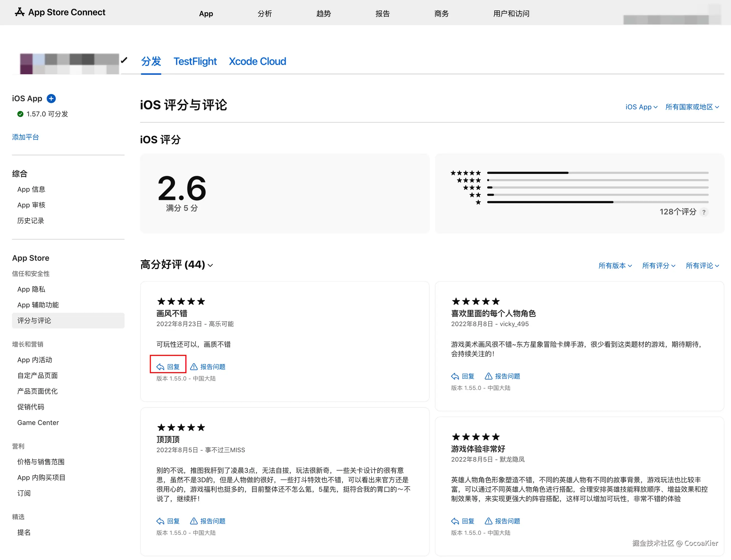The height and width of the screenshot is (560, 731).
Task: Click the report warning icon on 游戏体验非常好 review
Action: coord(489,521)
